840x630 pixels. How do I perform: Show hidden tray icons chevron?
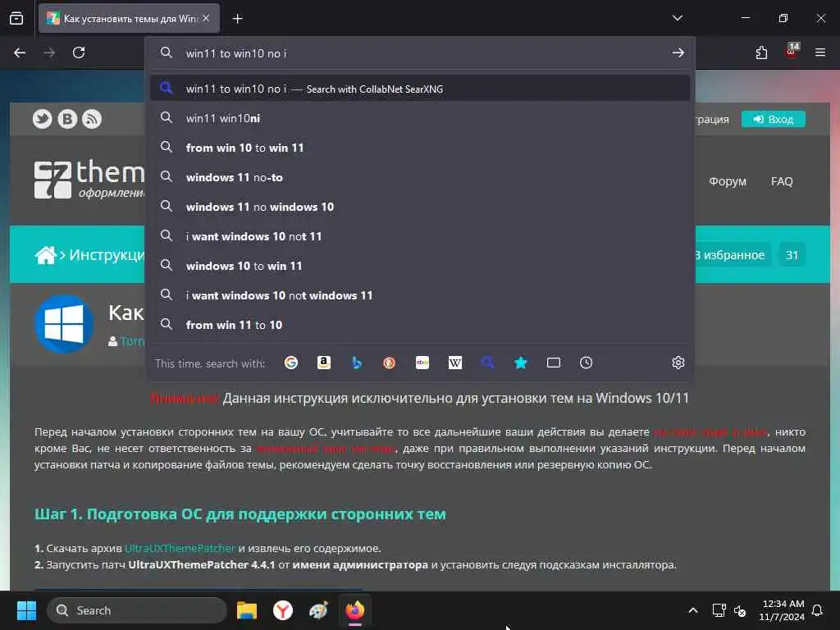coord(692,610)
